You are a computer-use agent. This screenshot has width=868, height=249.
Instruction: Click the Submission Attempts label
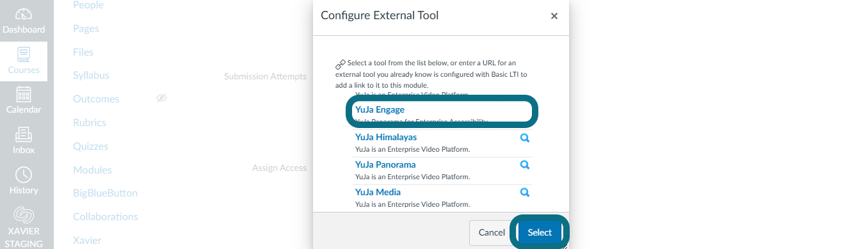pyautogui.click(x=265, y=76)
